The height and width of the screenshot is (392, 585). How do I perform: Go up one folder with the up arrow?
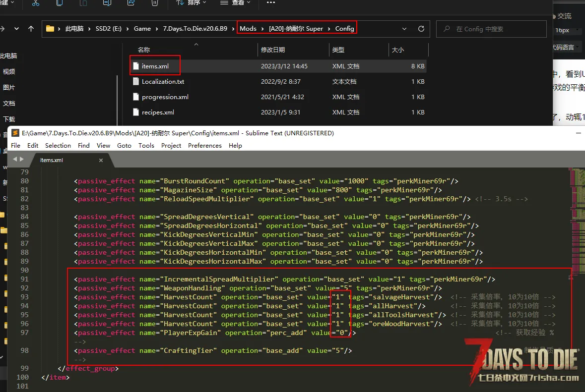(x=31, y=29)
